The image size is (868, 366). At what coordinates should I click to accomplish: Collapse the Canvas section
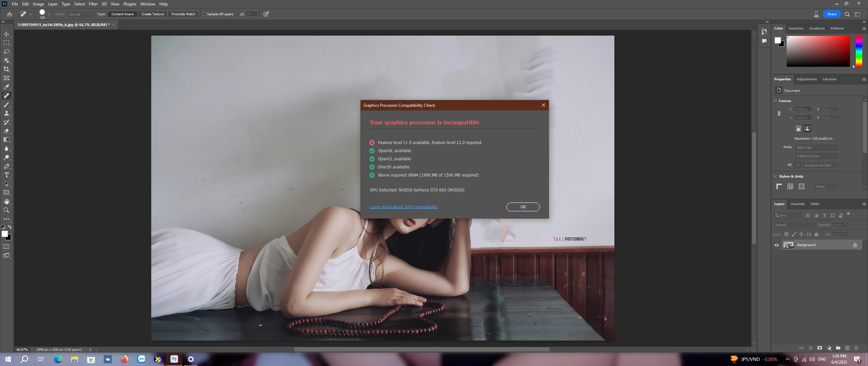pos(775,101)
